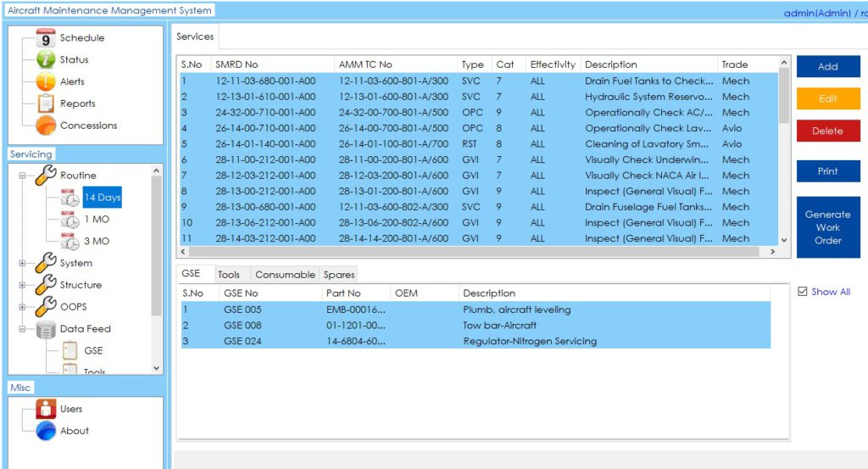Click the About globe icon

(46, 431)
